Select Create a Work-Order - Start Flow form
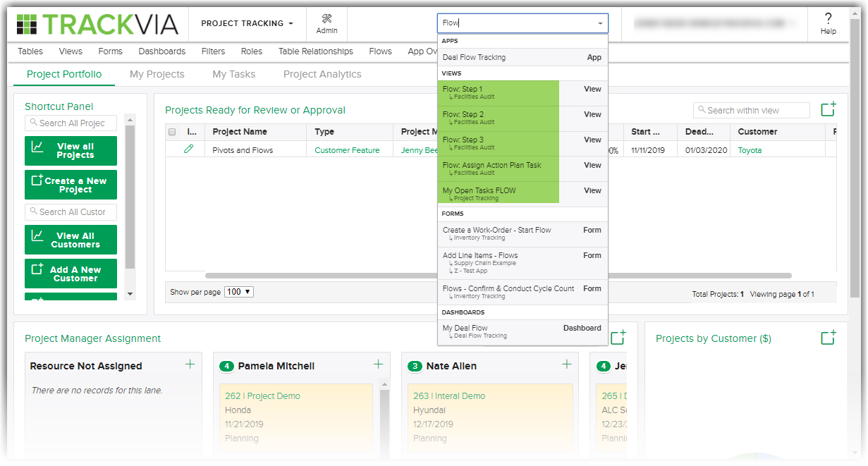The height and width of the screenshot is (466, 868). click(x=522, y=233)
